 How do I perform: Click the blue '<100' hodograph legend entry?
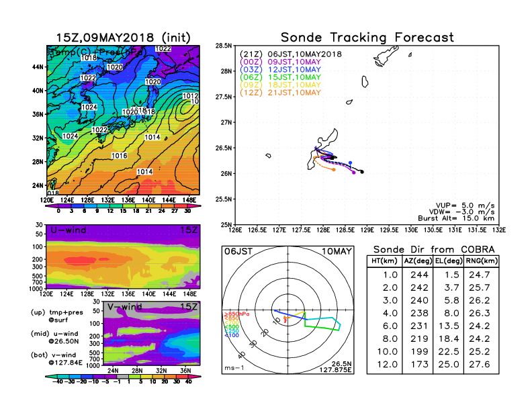[232, 335]
